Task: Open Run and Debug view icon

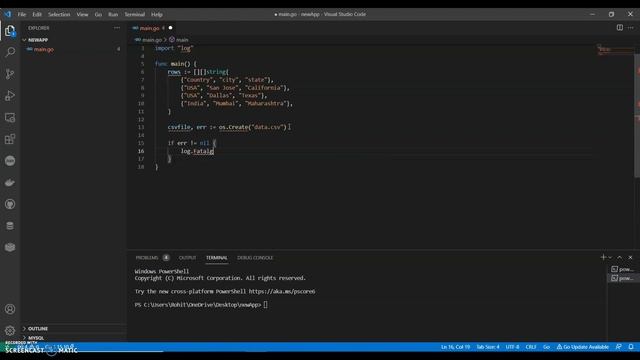Action: [x=10, y=96]
